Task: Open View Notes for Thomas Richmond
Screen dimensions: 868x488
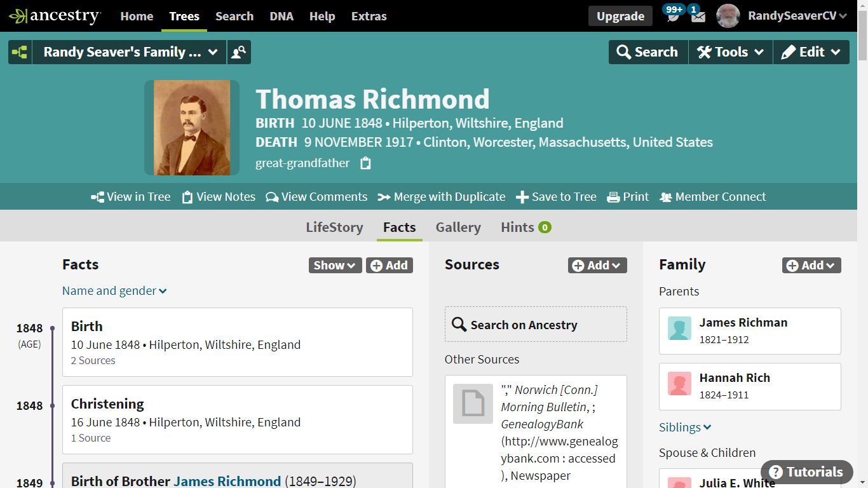Action: click(x=219, y=196)
